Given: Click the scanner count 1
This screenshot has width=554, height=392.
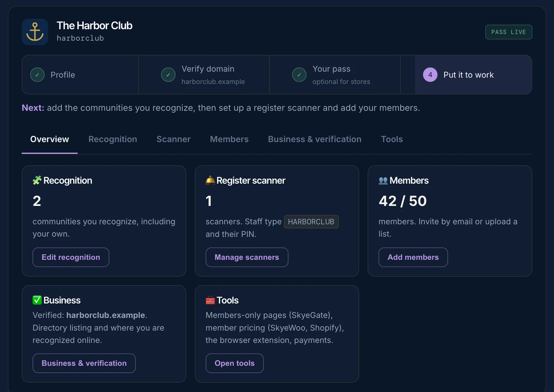Looking at the screenshot, I should 209,201.
